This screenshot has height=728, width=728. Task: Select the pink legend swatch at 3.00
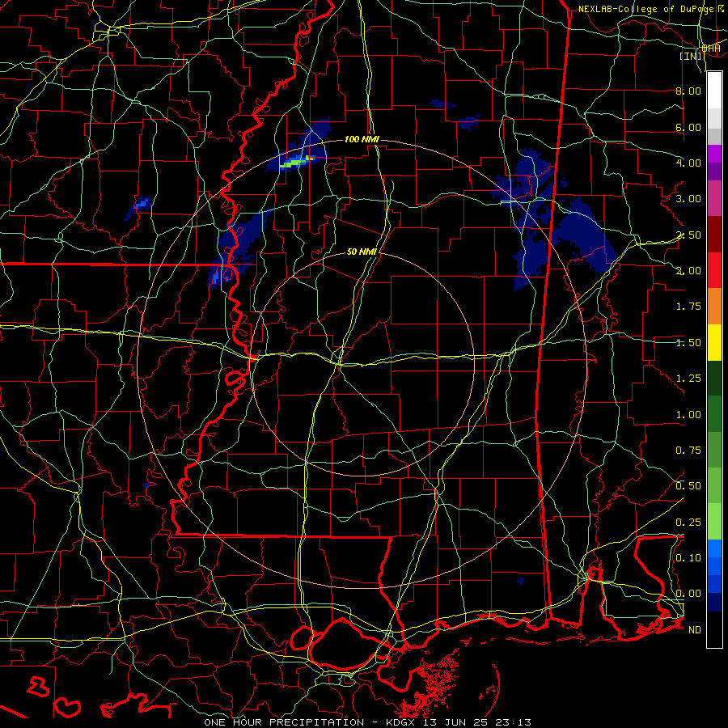click(x=714, y=198)
